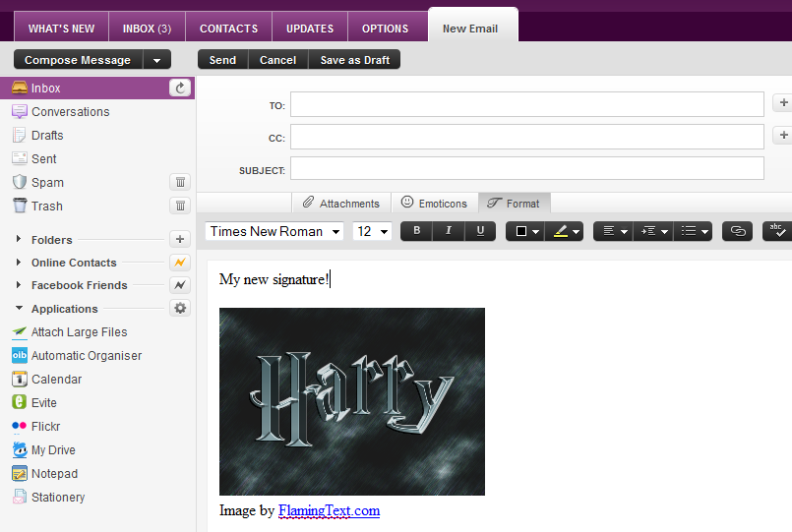This screenshot has width=792, height=532.
Task: Open the yellow highlight color picker
Action: [x=567, y=231]
